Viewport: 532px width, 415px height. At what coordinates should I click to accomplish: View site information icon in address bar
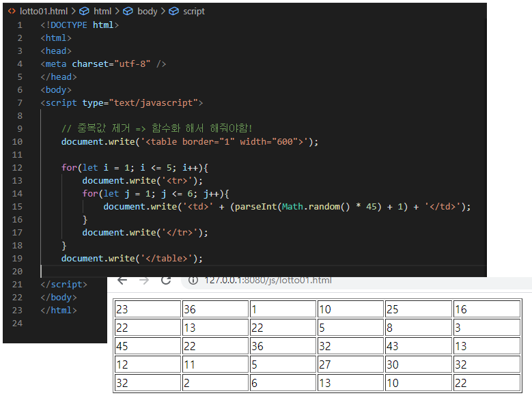tap(193, 280)
